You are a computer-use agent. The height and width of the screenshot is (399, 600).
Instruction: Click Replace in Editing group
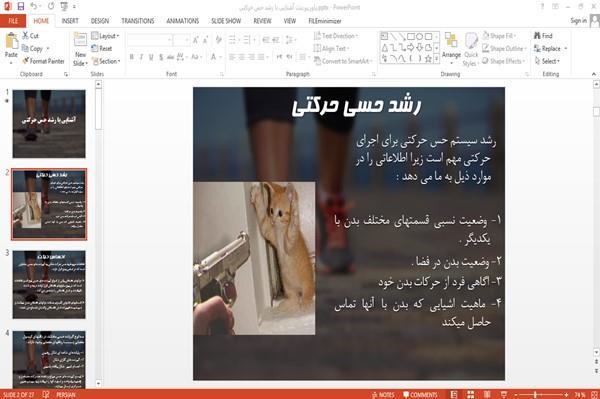click(550, 49)
